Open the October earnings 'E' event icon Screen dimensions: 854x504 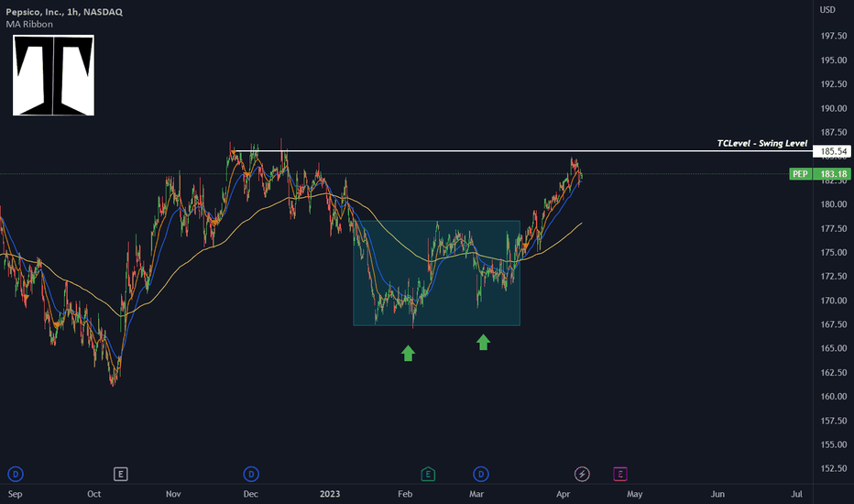pyautogui.click(x=120, y=474)
